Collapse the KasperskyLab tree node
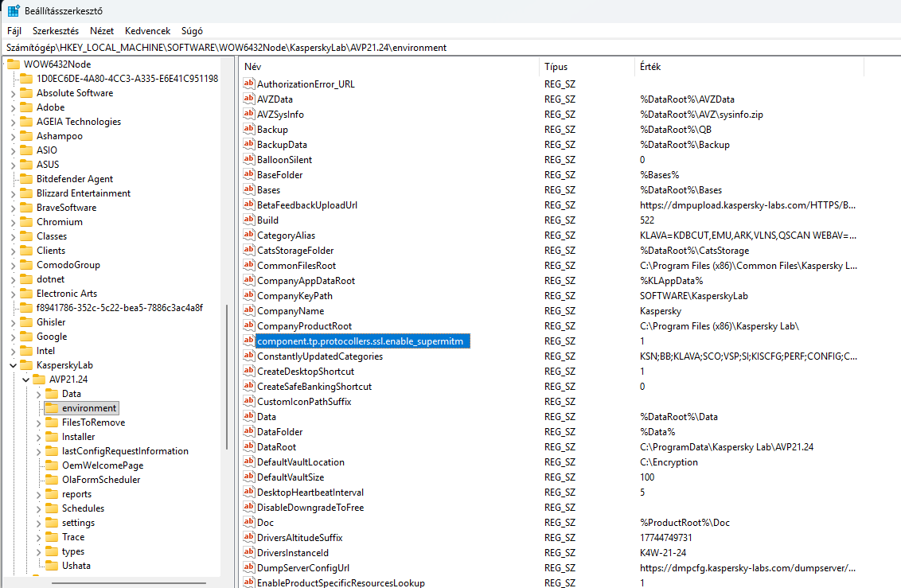The width and height of the screenshot is (901, 588). 14,365
